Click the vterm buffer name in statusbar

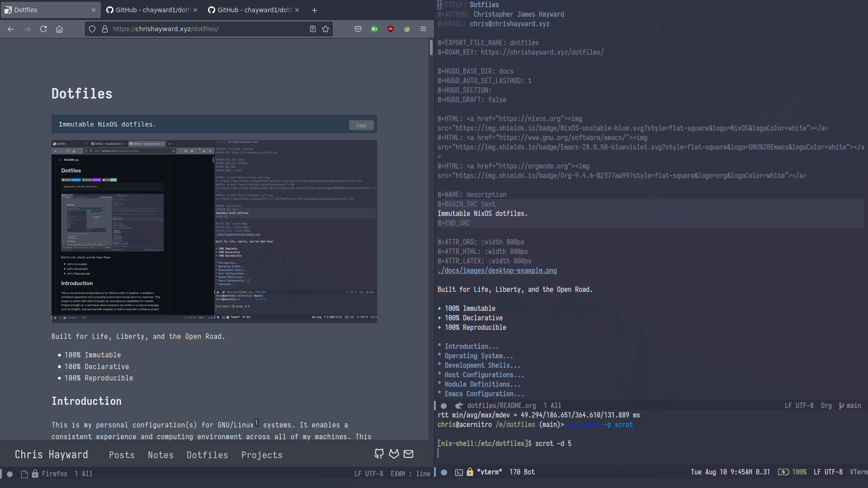pyautogui.click(x=489, y=471)
